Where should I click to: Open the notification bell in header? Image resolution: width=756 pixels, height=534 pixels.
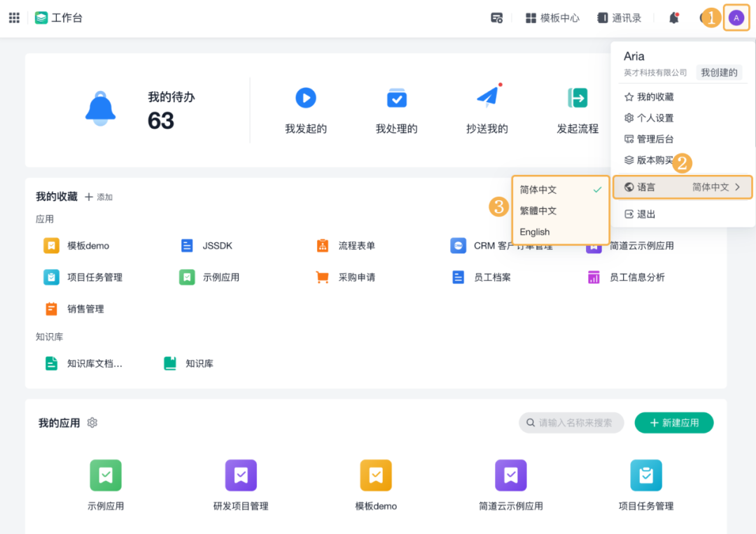[x=674, y=17]
